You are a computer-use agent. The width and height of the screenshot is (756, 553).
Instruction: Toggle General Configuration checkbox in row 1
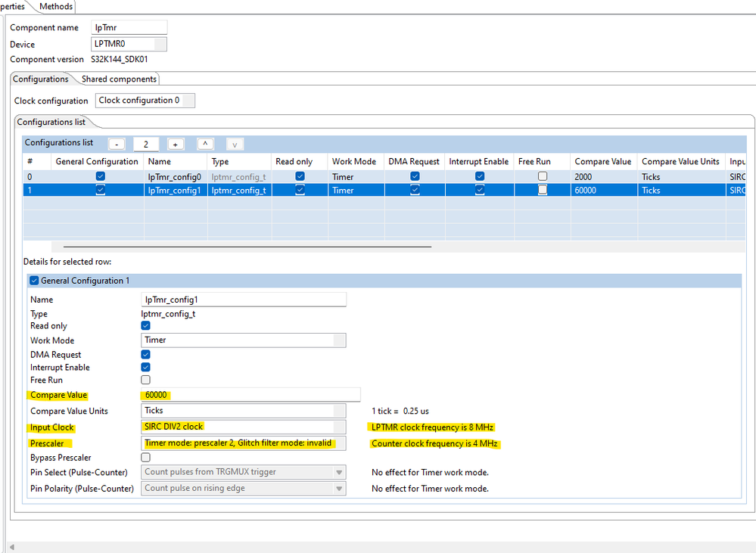(101, 190)
